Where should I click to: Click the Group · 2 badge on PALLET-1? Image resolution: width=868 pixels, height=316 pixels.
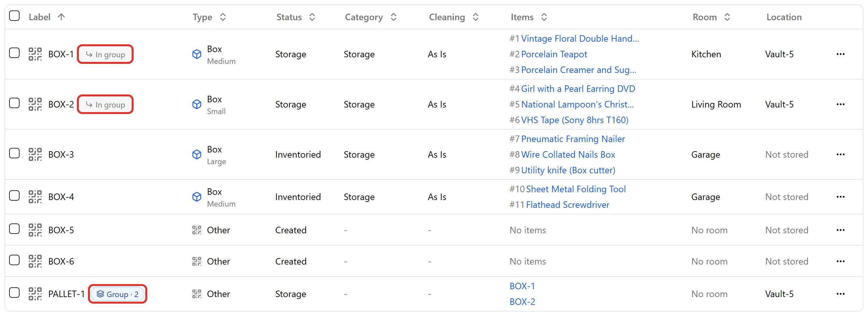[x=118, y=294]
